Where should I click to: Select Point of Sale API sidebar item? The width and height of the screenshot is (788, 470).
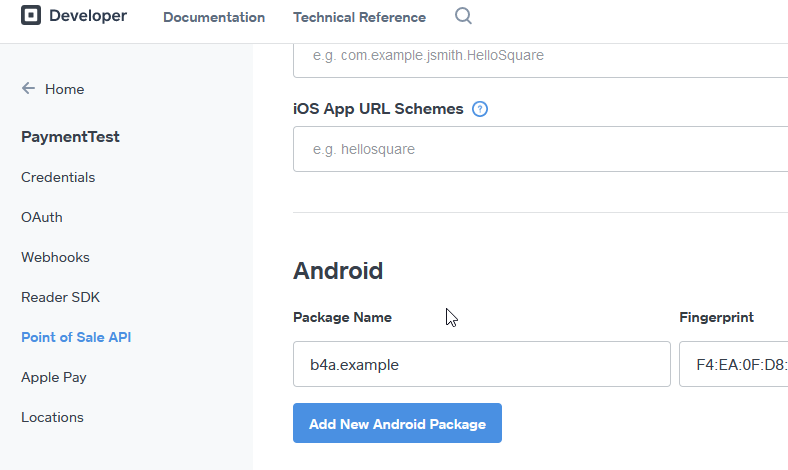coord(76,337)
